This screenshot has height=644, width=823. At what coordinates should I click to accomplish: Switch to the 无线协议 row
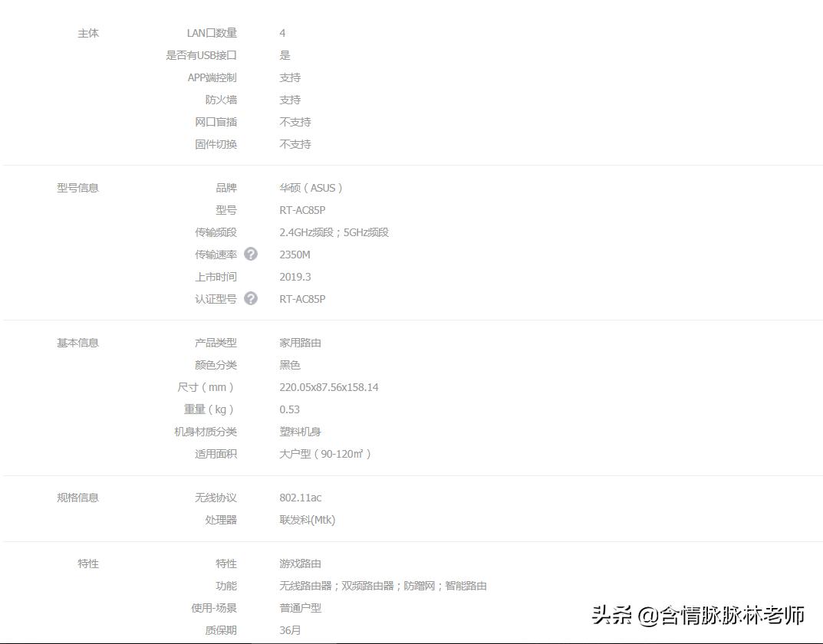216,497
